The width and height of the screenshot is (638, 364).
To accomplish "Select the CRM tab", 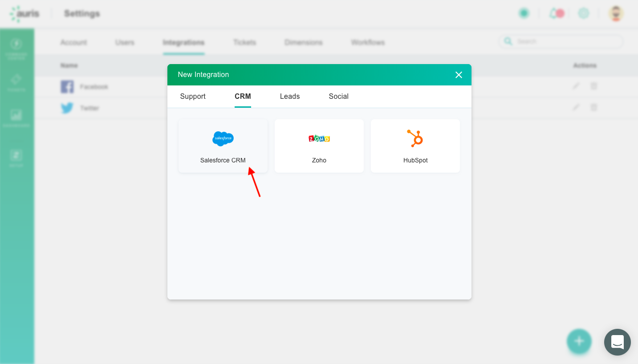I will [243, 96].
